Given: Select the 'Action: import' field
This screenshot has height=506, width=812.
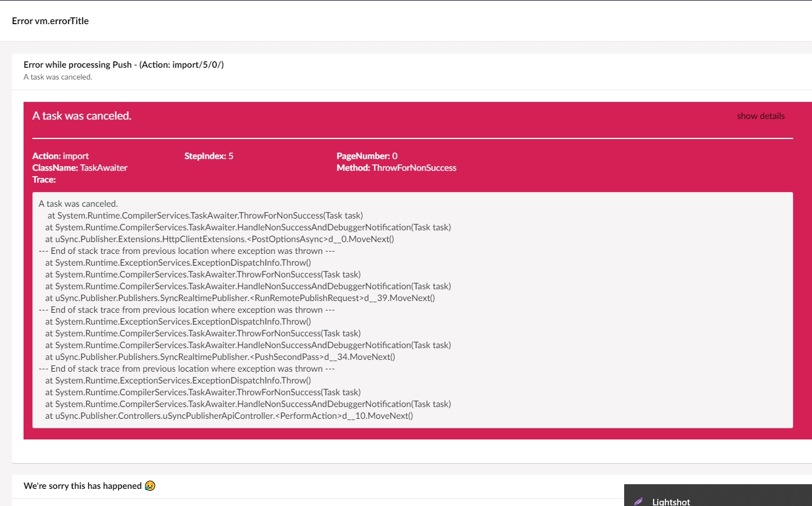Looking at the screenshot, I should pos(61,156).
